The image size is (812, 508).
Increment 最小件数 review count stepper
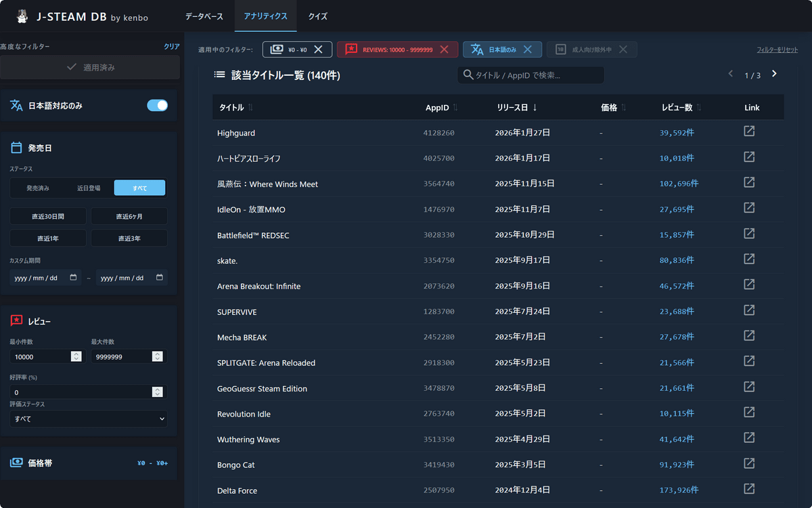click(76, 354)
